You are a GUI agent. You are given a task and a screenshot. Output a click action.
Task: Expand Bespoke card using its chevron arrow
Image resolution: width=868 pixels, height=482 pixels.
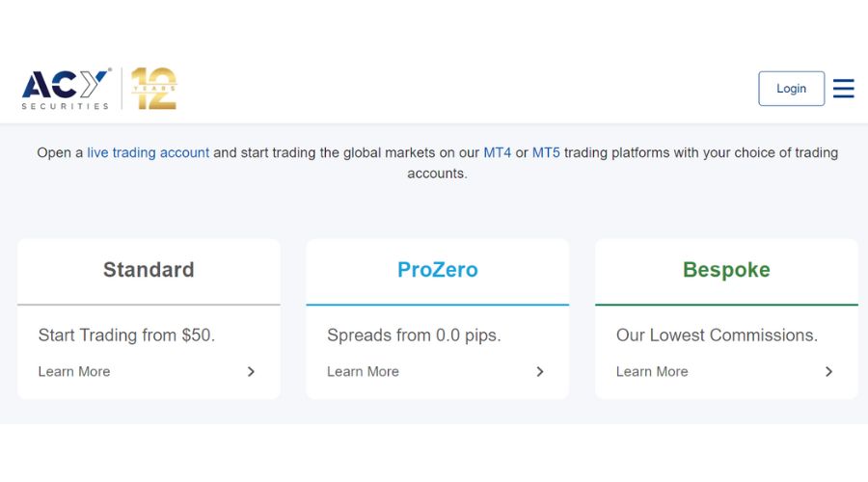pyautogui.click(x=828, y=371)
